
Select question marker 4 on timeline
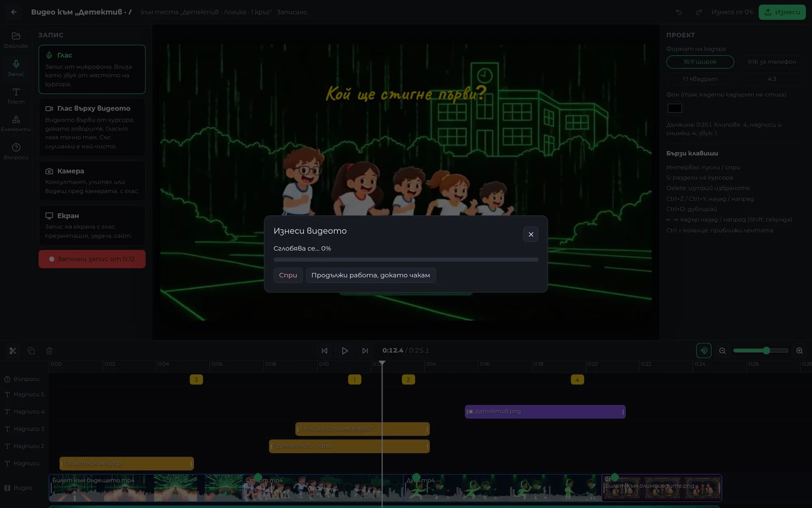[x=577, y=380]
